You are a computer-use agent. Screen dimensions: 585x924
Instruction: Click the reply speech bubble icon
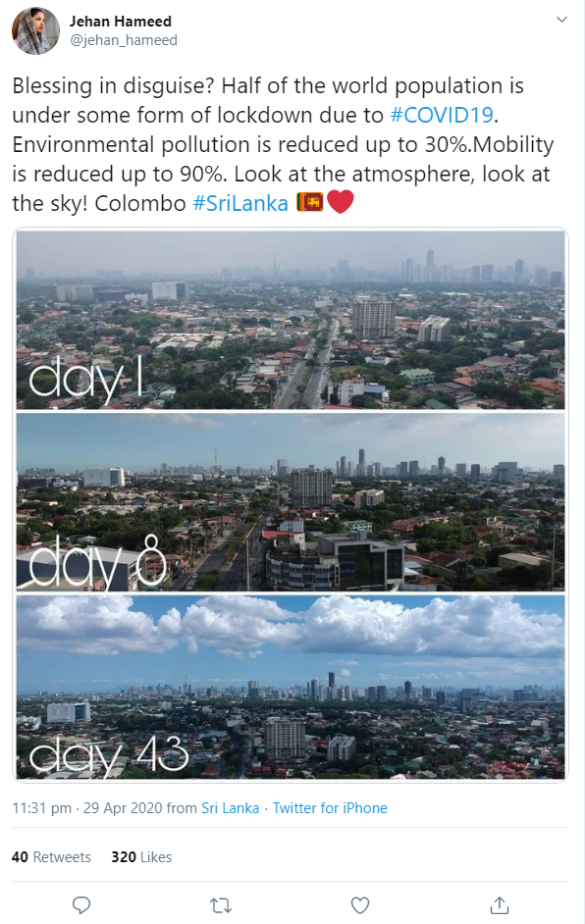tap(80, 904)
